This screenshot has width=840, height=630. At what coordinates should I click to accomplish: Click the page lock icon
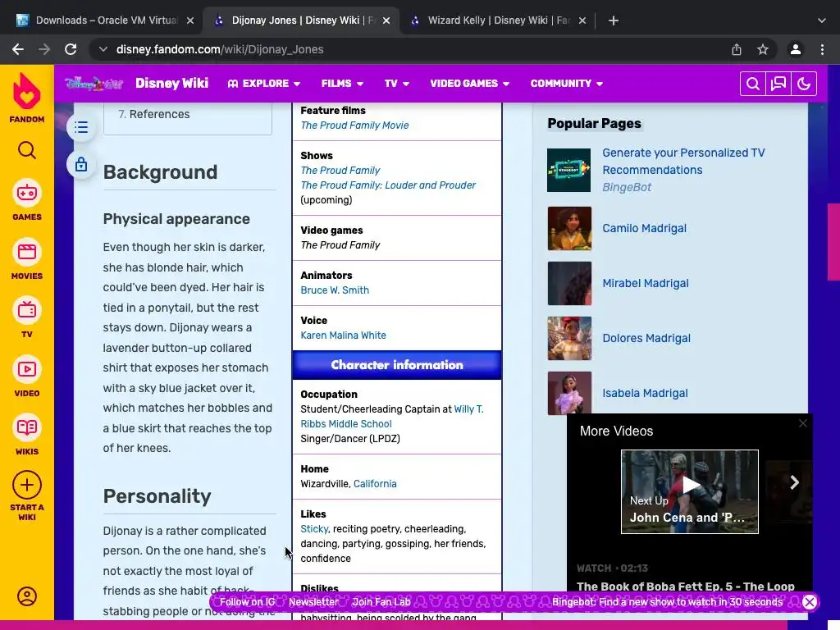tap(81, 164)
